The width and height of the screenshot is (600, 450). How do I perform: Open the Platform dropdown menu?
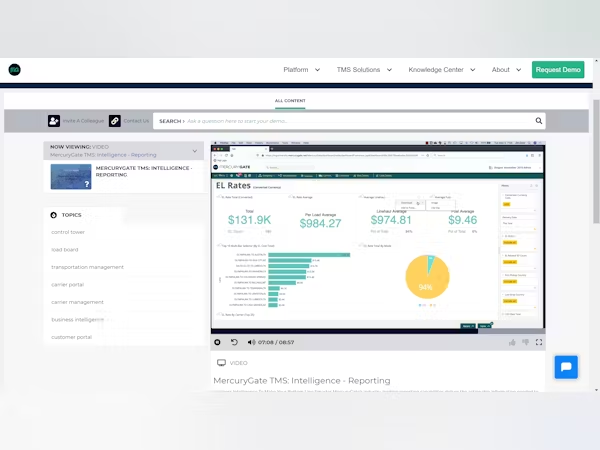[x=302, y=70]
